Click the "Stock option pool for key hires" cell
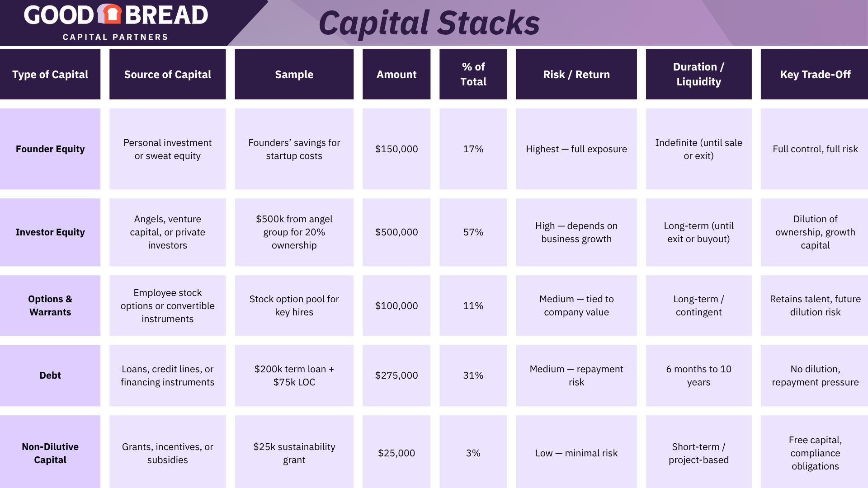The height and width of the screenshot is (488, 868). (x=294, y=305)
